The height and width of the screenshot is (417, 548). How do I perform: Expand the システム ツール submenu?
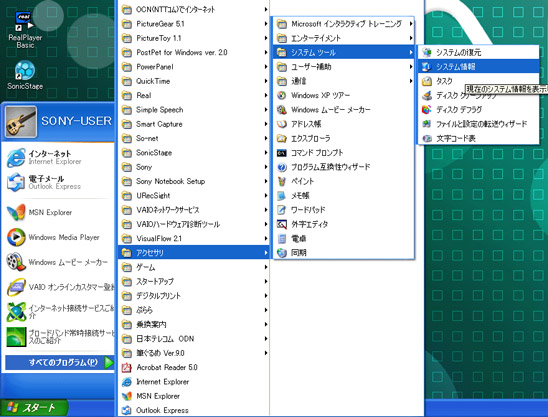[x=344, y=52]
